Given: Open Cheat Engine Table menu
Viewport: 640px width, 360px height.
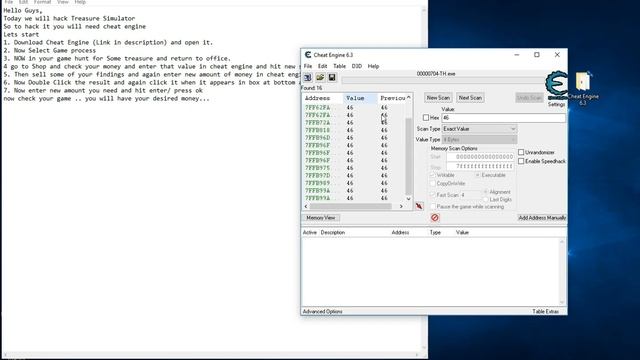Looking at the screenshot, I should coord(340,66).
